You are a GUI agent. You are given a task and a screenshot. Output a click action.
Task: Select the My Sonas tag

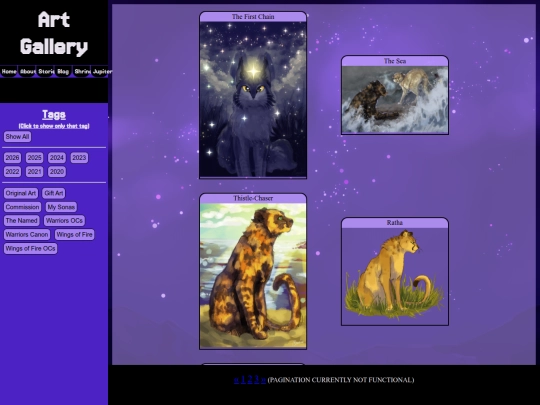pyautogui.click(x=61, y=207)
